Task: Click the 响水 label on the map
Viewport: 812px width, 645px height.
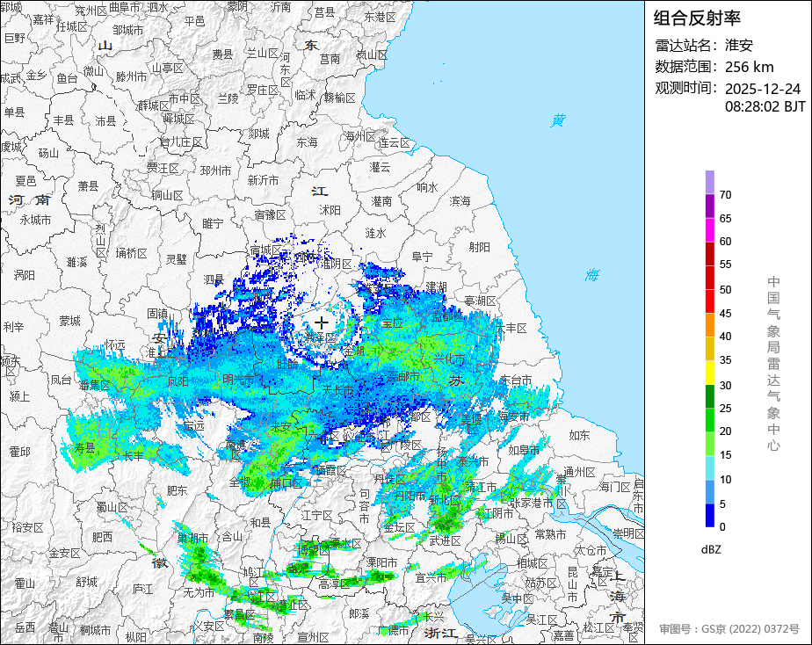Action: pyautogui.click(x=427, y=187)
